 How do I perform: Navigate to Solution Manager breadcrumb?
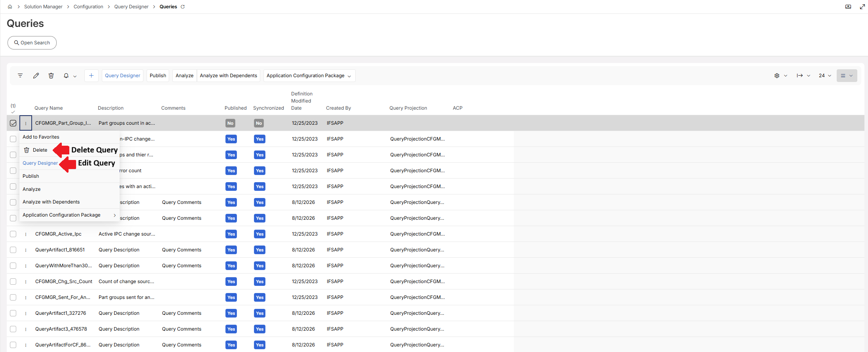pos(43,7)
